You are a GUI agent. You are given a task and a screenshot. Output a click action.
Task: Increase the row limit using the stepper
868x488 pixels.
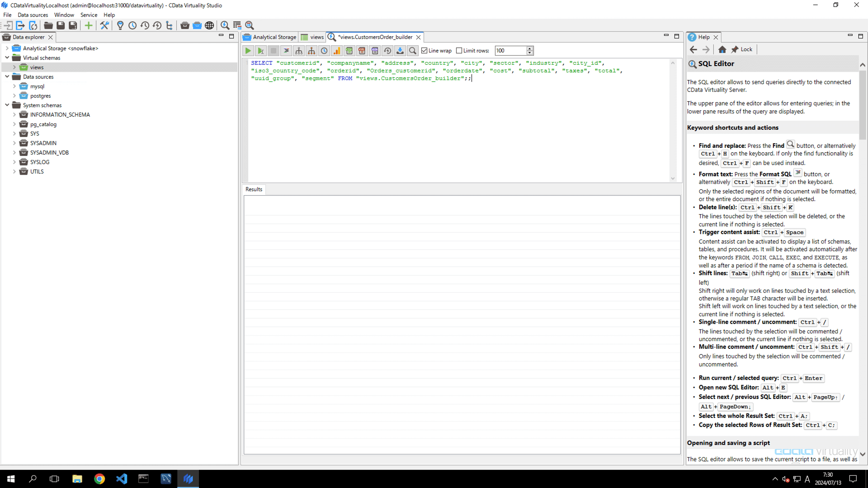point(529,48)
